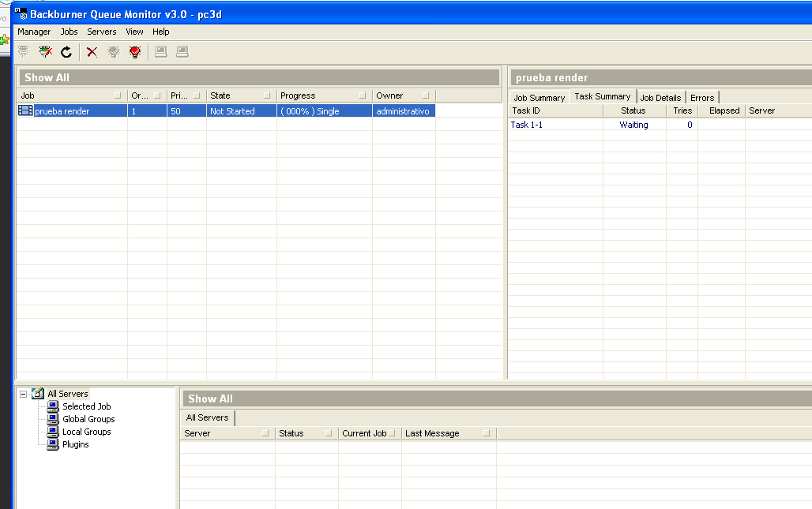Click the last grey computer toolbar icon

click(x=182, y=52)
